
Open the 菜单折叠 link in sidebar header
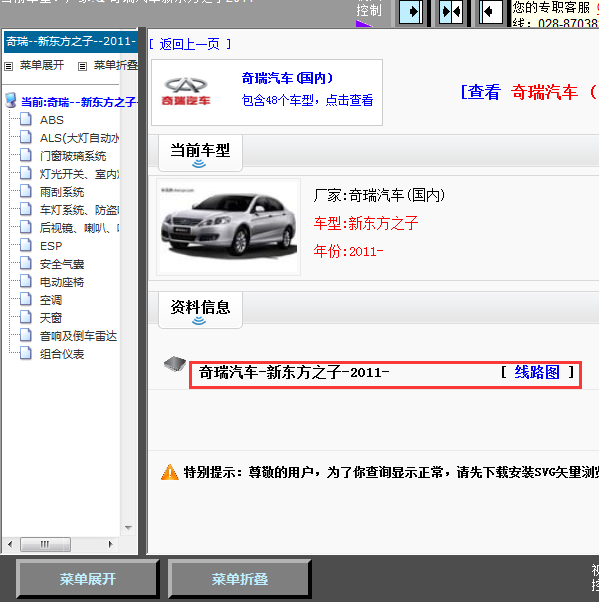116,65
